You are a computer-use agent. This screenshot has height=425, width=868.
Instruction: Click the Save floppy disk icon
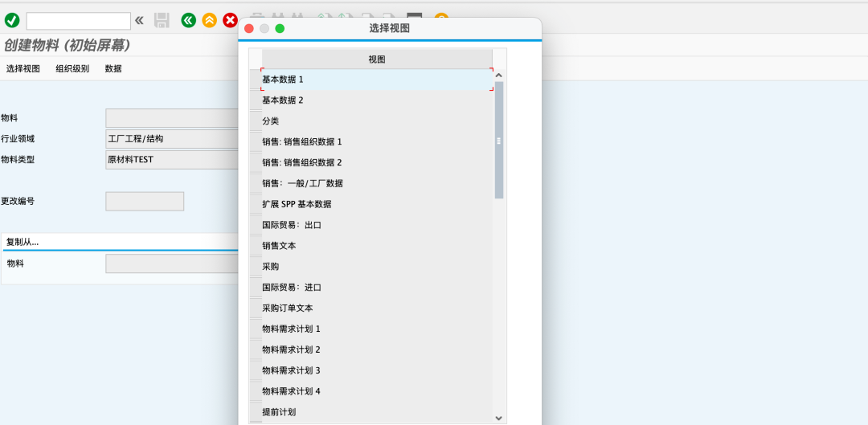(162, 21)
